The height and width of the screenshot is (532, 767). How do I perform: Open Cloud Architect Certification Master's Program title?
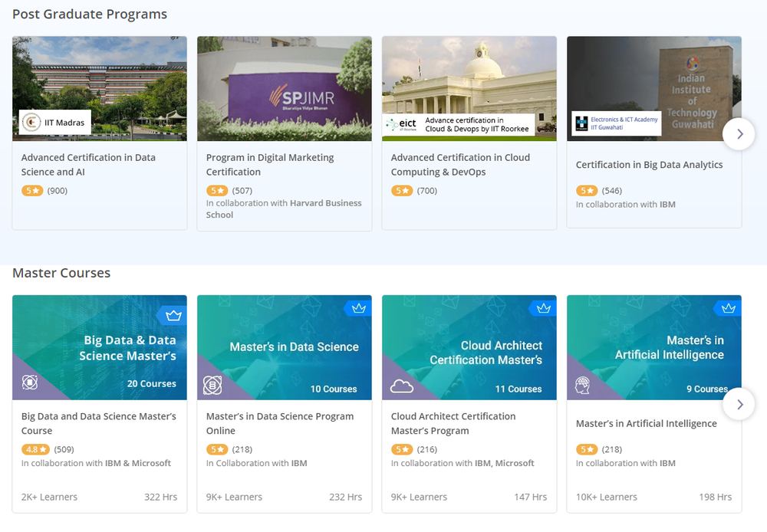click(453, 423)
